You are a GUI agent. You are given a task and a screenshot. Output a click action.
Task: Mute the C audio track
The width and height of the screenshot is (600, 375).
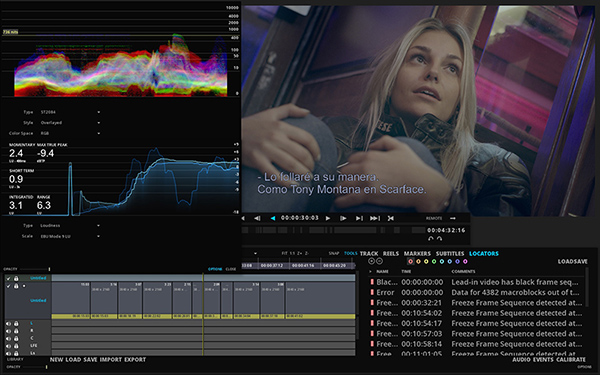(x=8, y=338)
